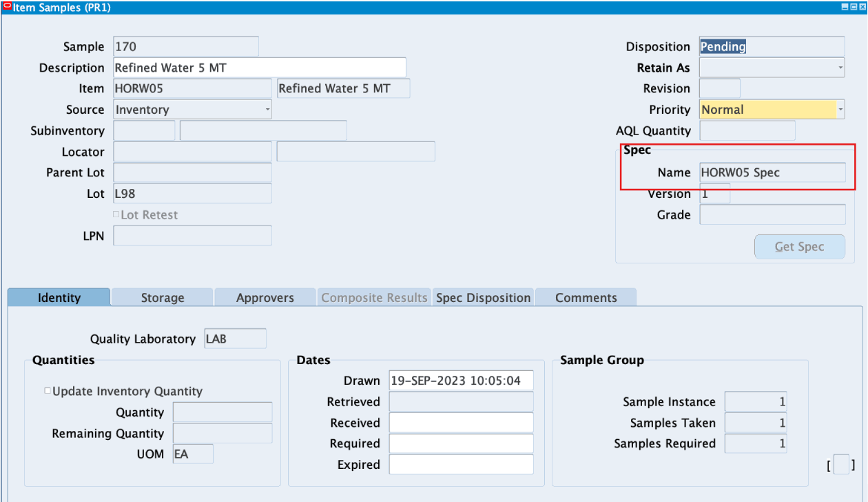This screenshot has height=502, width=868.
Task: Open the Approvers tab
Action: point(265,298)
